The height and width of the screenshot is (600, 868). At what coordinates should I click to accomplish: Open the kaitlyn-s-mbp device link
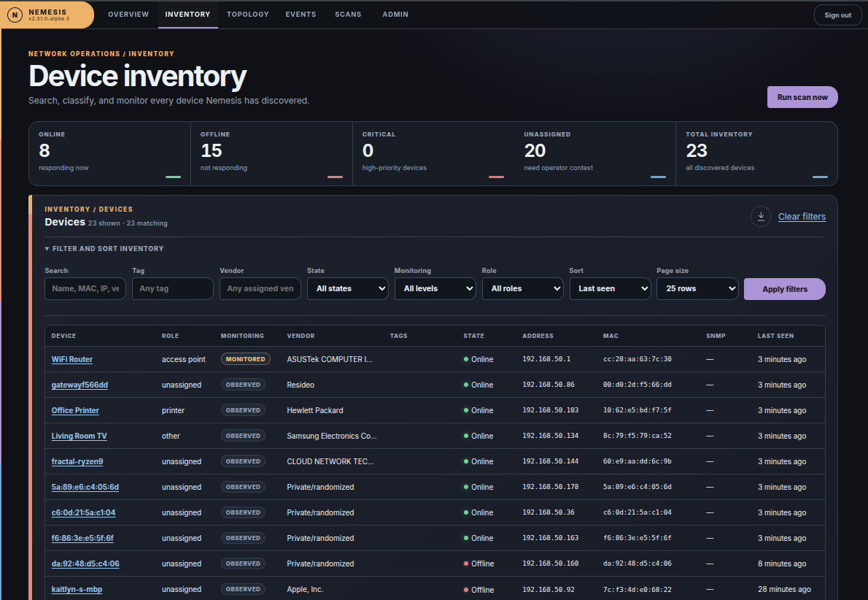pyautogui.click(x=77, y=590)
